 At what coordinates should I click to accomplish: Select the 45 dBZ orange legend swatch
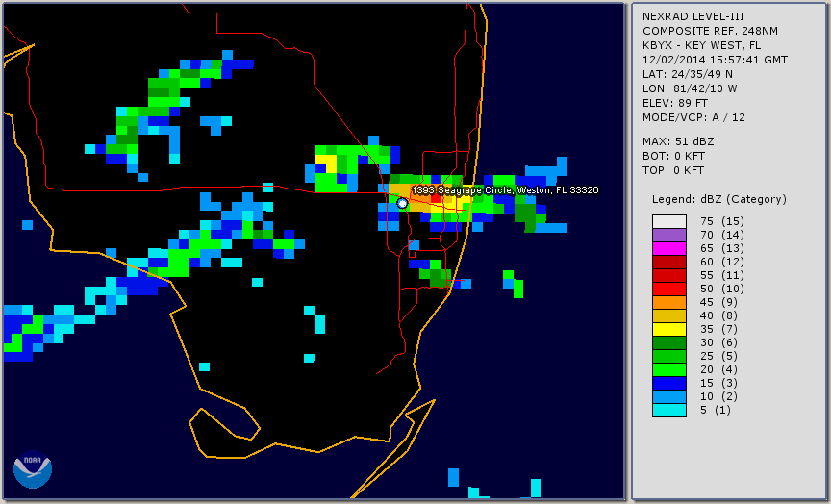pyautogui.click(x=668, y=303)
